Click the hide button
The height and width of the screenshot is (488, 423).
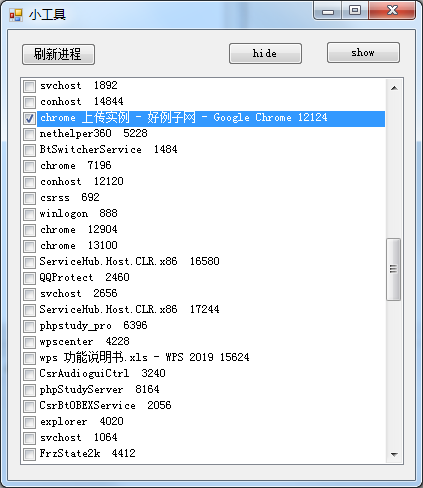[x=265, y=53]
